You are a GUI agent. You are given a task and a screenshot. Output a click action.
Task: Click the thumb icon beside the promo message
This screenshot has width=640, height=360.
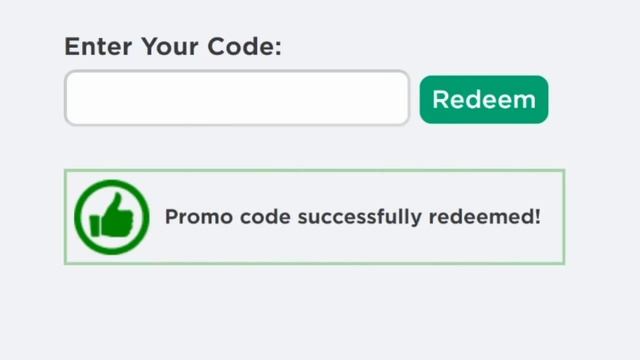coord(111,217)
